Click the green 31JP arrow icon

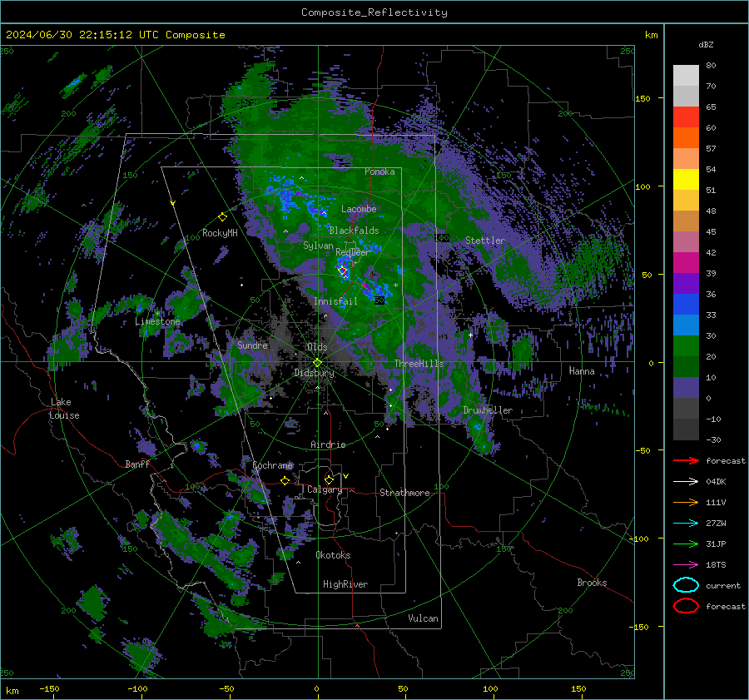click(686, 544)
